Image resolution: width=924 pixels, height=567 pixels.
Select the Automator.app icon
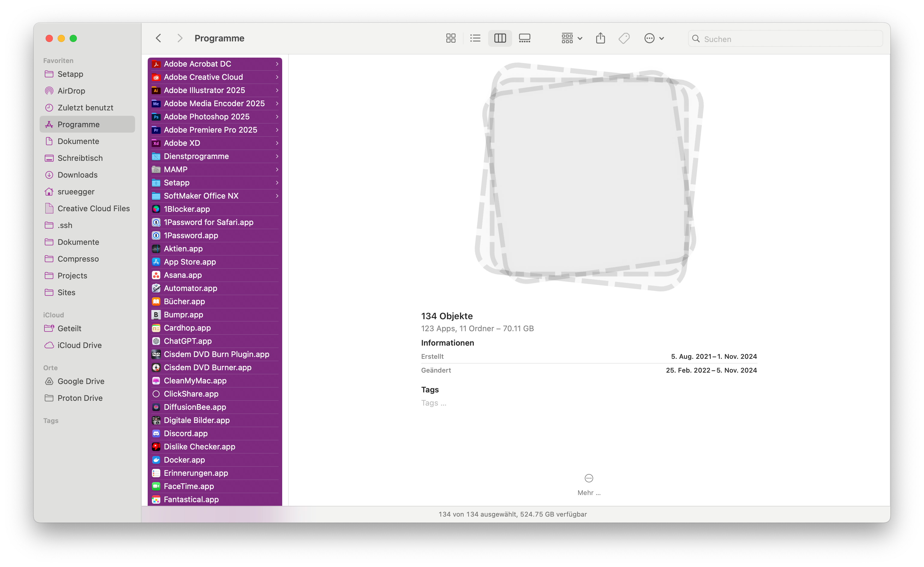(156, 288)
